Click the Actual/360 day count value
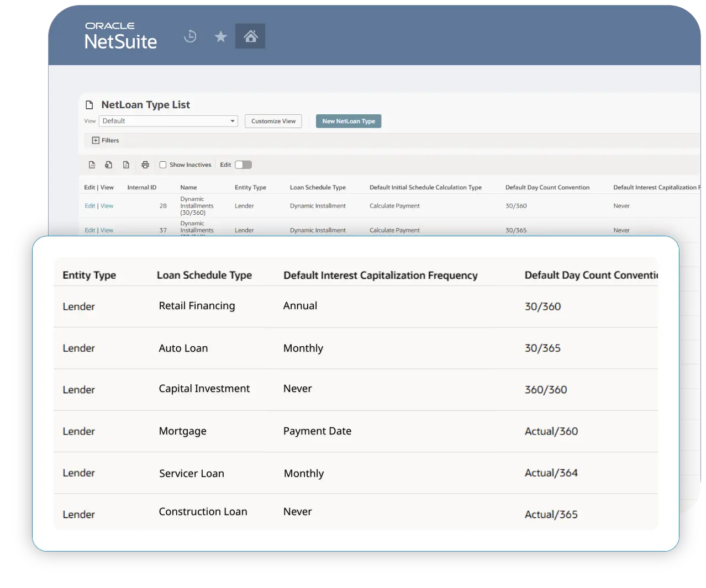 pos(551,431)
